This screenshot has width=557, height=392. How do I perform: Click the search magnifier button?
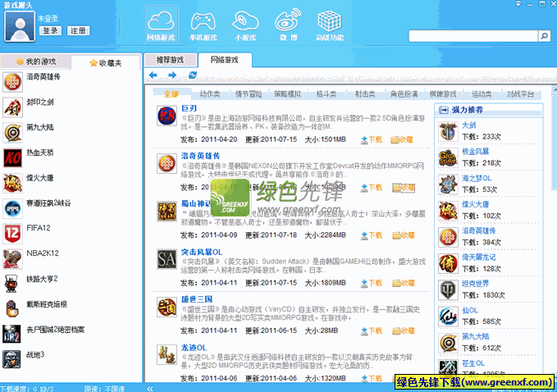tap(545, 36)
